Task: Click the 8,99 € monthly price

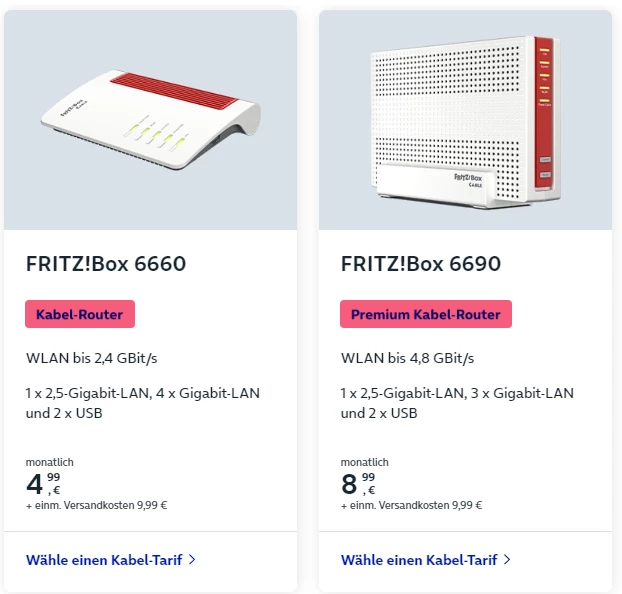Action: tap(360, 484)
